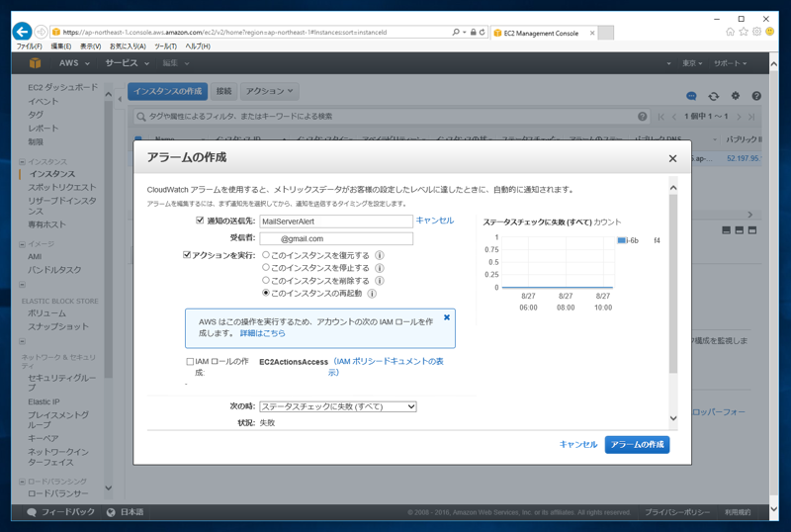Show info for reboot this instance option

coord(372,294)
